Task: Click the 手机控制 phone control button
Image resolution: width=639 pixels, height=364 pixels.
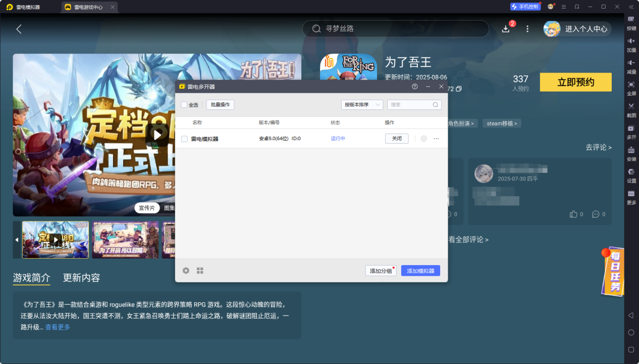Action: [x=525, y=7]
